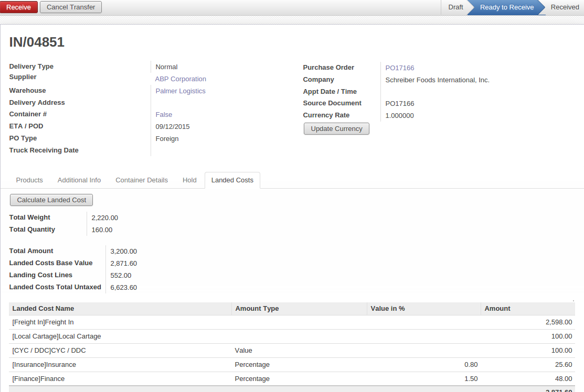
Task: Open the purchase order PO17166 link
Action: coord(400,68)
